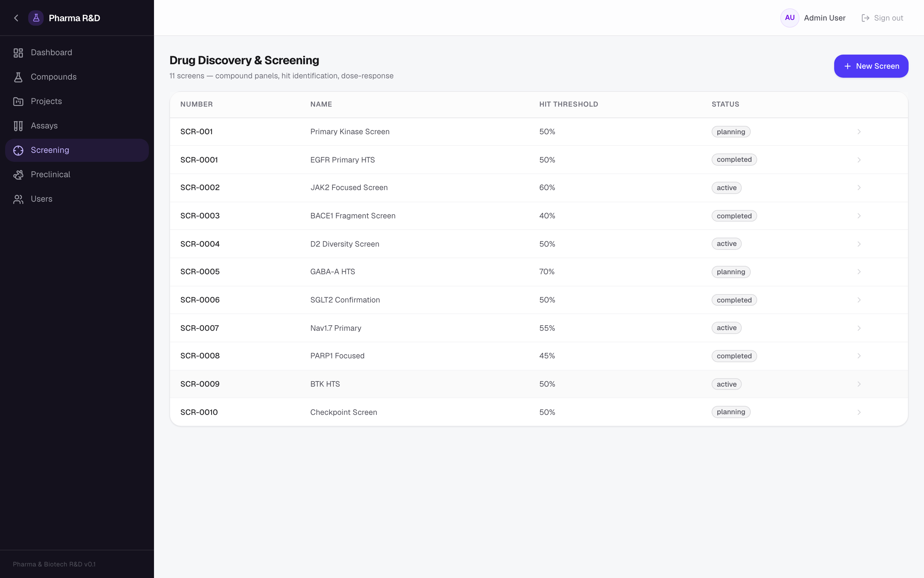This screenshot has width=924, height=578.
Task: Open the Dashboard page
Action: pyautogui.click(x=77, y=53)
